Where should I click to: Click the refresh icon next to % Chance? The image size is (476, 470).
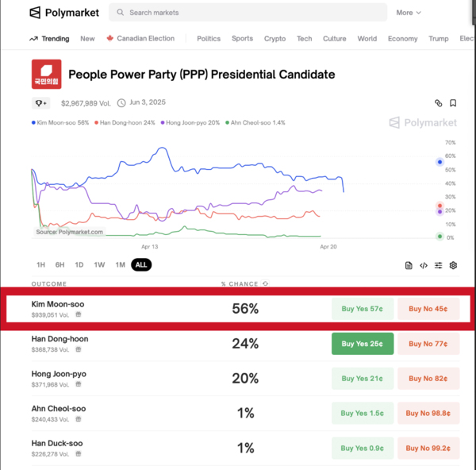265,283
